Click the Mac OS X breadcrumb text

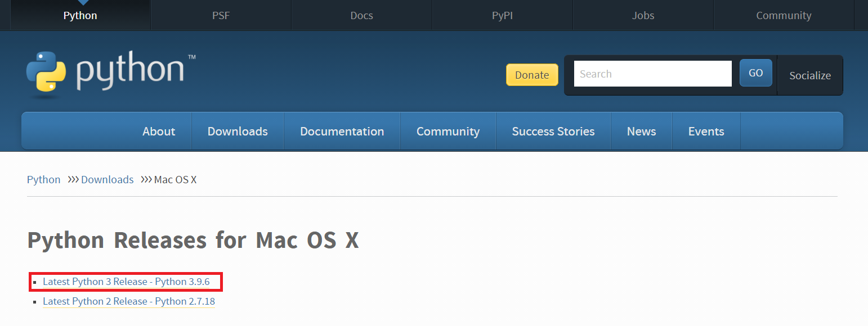(176, 180)
